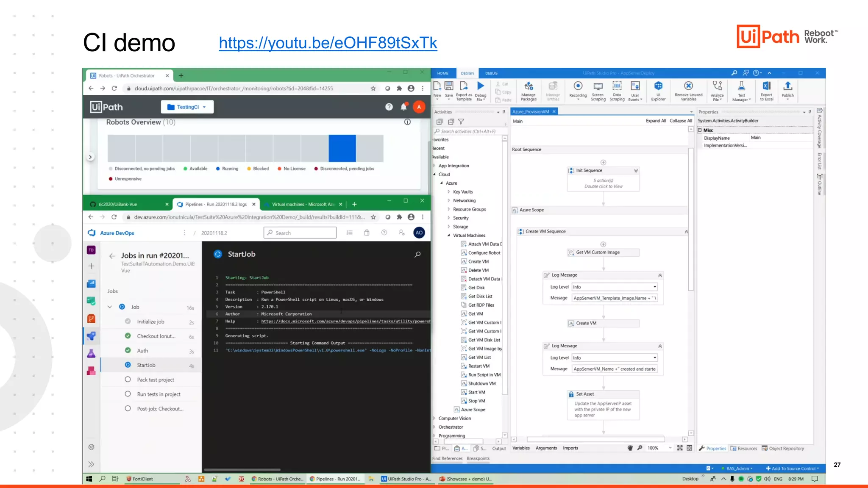Click the Recording icon

[x=578, y=91]
